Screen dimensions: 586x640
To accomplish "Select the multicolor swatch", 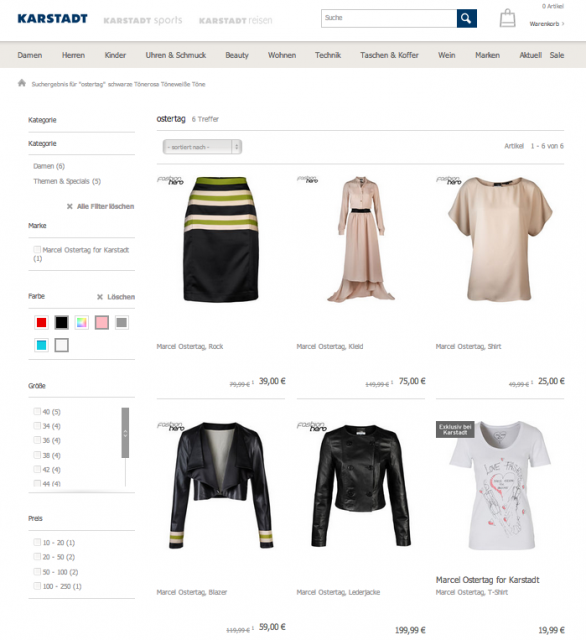I will 82,322.
